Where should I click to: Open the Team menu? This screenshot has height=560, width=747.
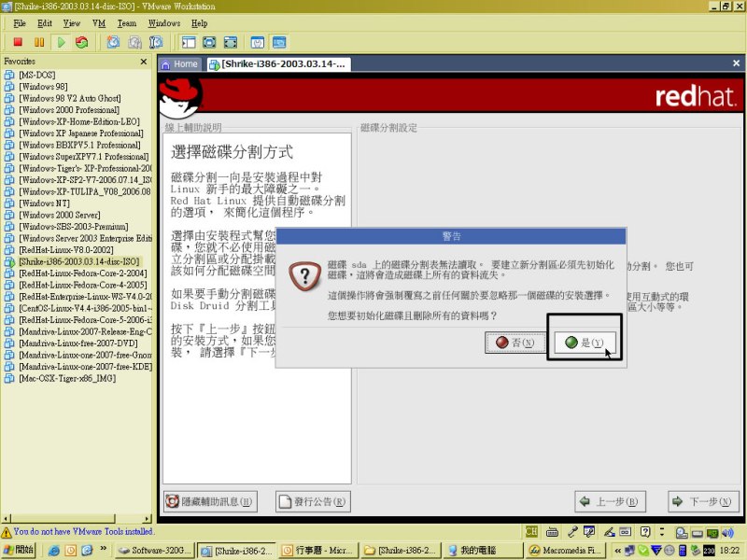127,22
